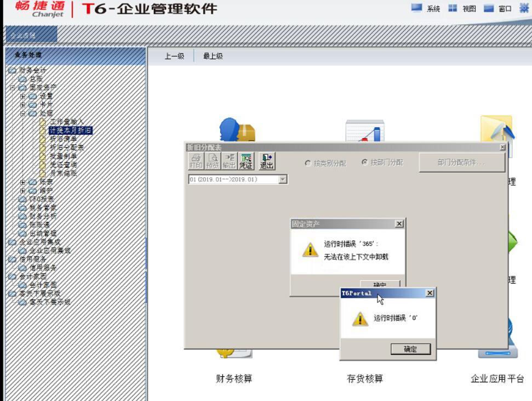Click 确定 in the 固定资产 error dialog

coord(380,284)
